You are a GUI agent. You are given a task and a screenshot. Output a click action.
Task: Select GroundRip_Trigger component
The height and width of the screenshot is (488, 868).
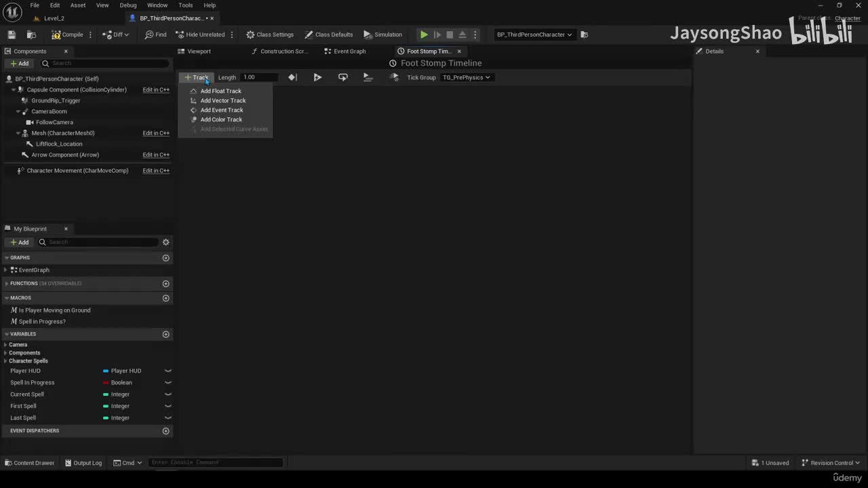click(56, 100)
